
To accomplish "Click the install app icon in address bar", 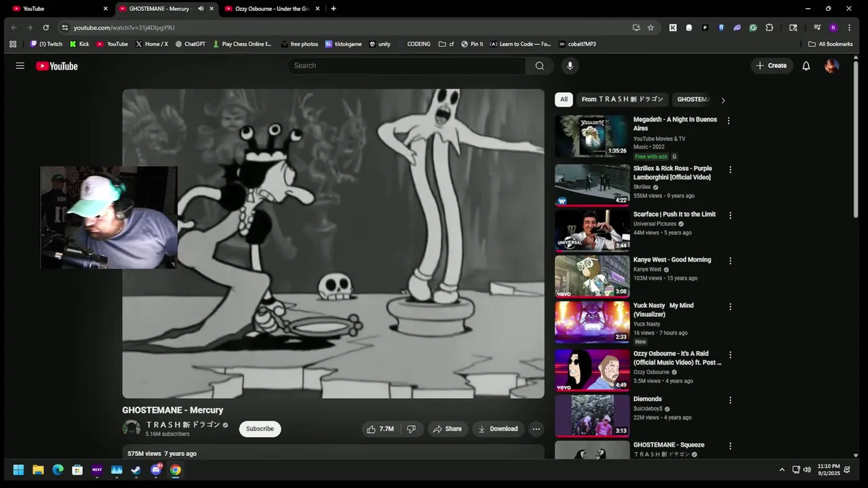I will (x=636, y=28).
